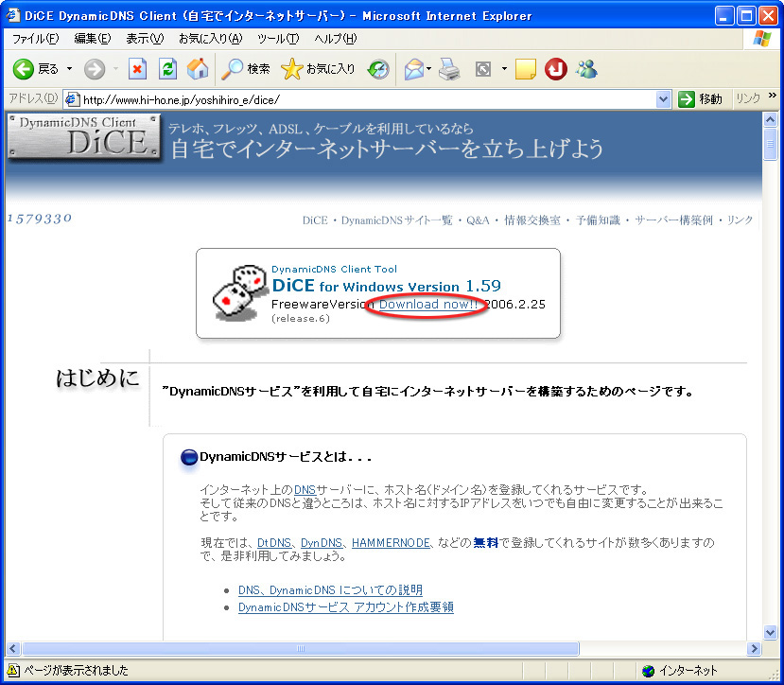Viewport: 784px width, 685px height.
Task: Open the Messenger people icon
Action: (x=586, y=69)
